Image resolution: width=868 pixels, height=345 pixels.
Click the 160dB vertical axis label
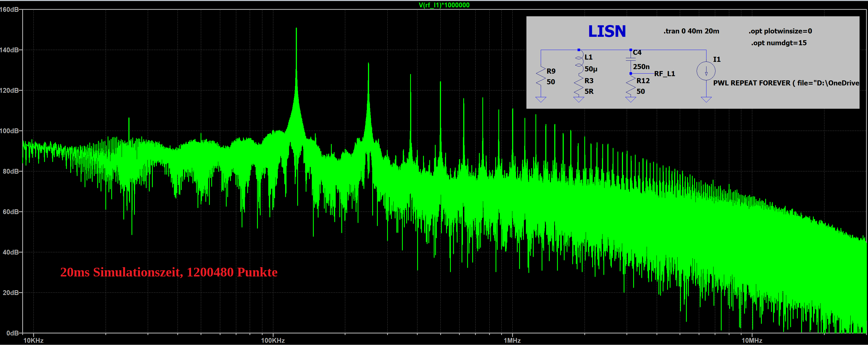(x=10, y=10)
